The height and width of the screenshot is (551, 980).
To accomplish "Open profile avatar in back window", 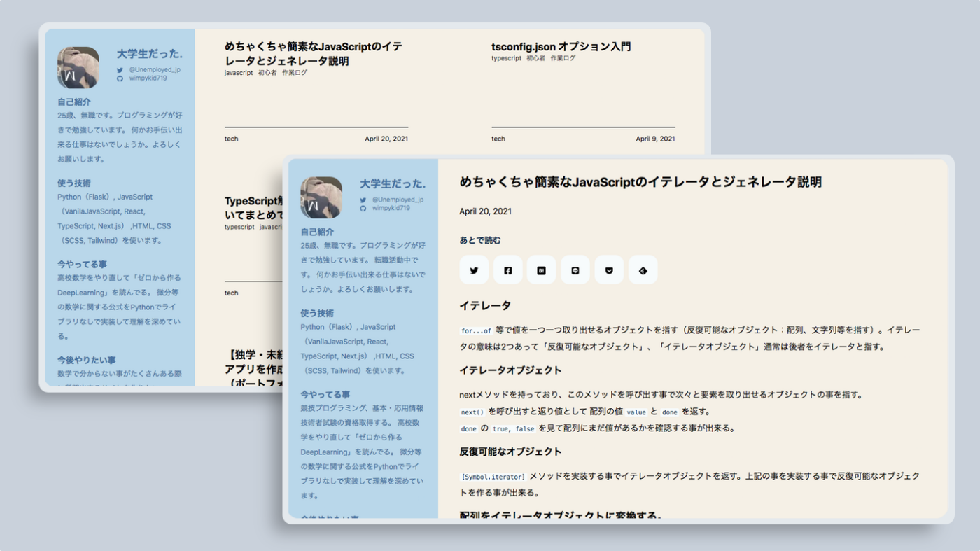I will coord(78,68).
